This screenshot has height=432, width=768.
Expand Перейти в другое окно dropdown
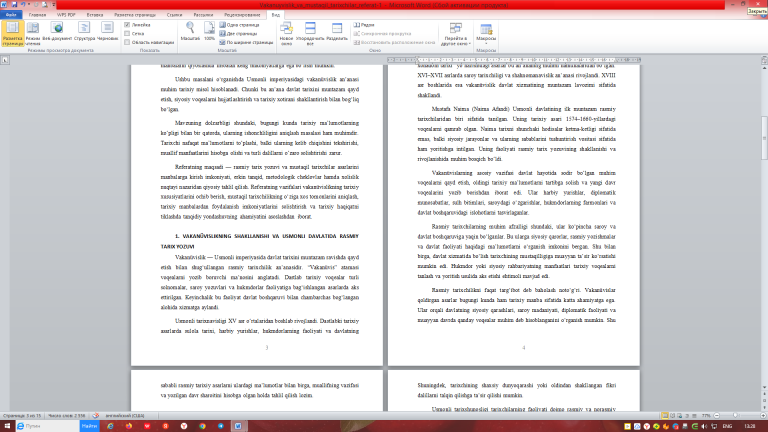pos(456,33)
